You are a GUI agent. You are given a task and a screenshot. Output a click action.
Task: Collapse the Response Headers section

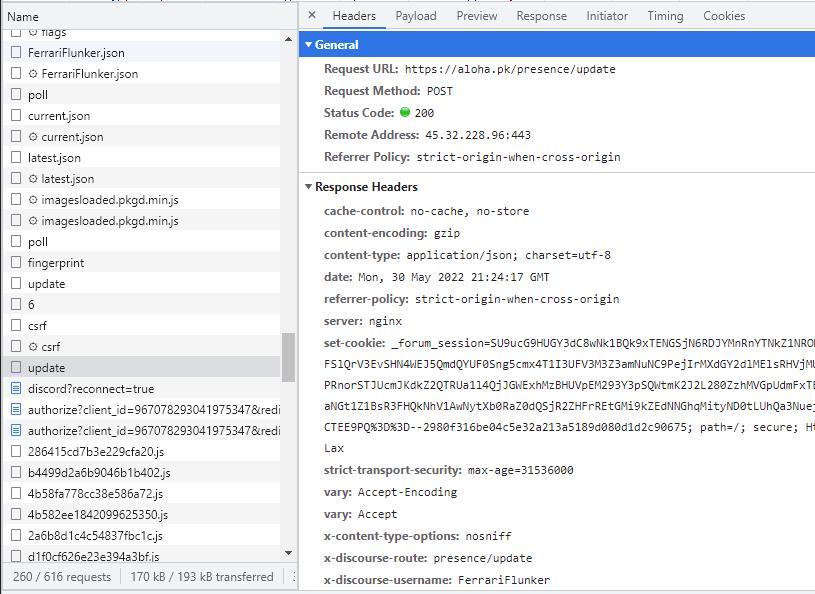(308, 187)
